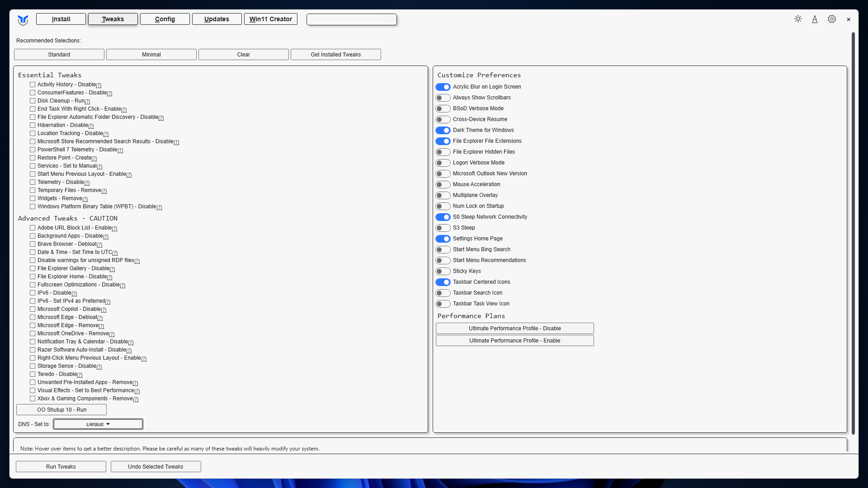The height and width of the screenshot is (488, 868).
Task: Toggle the light/dark theme sun icon
Action: pyautogui.click(x=798, y=19)
